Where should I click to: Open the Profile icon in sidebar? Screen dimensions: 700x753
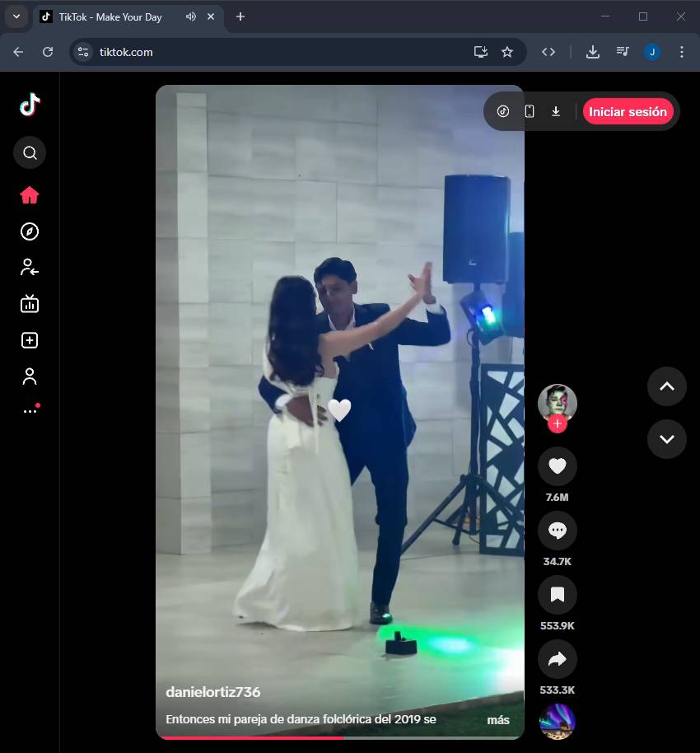(30, 376)
